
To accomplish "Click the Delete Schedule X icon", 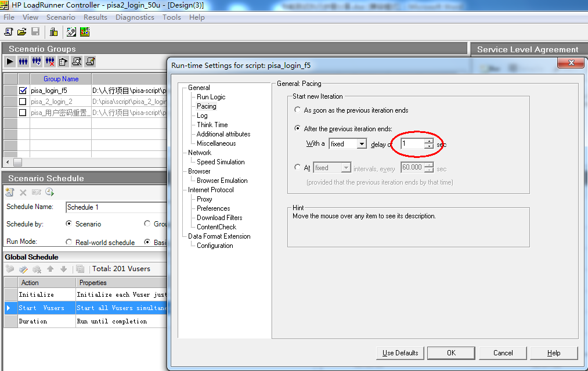I will [23, 192].
